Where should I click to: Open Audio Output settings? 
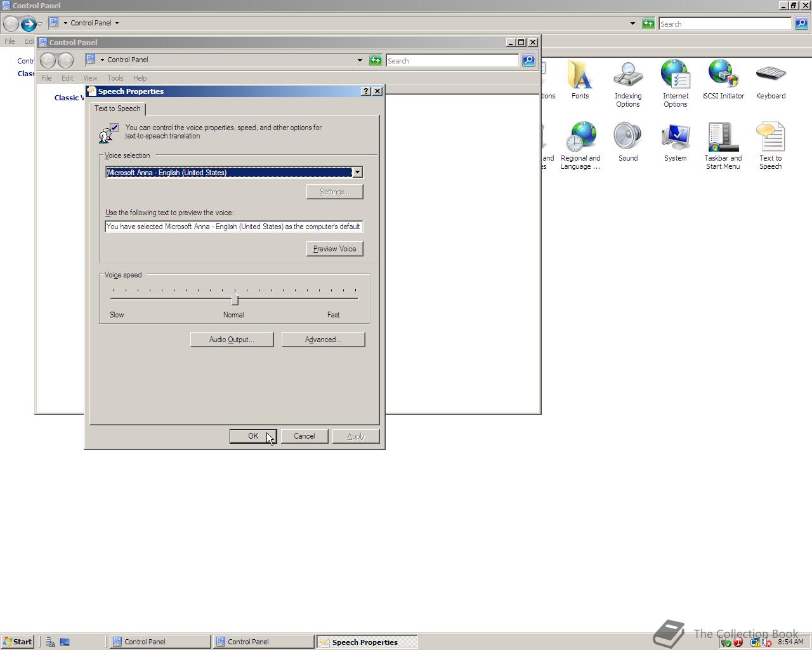pyautogui.click(x=232, y=340)
